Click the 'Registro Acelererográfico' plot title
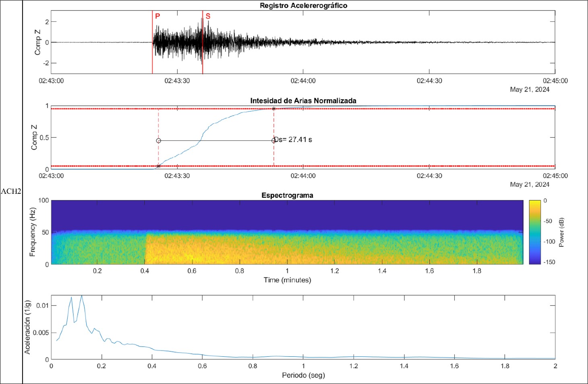588x384 pixels. [303, 6]
